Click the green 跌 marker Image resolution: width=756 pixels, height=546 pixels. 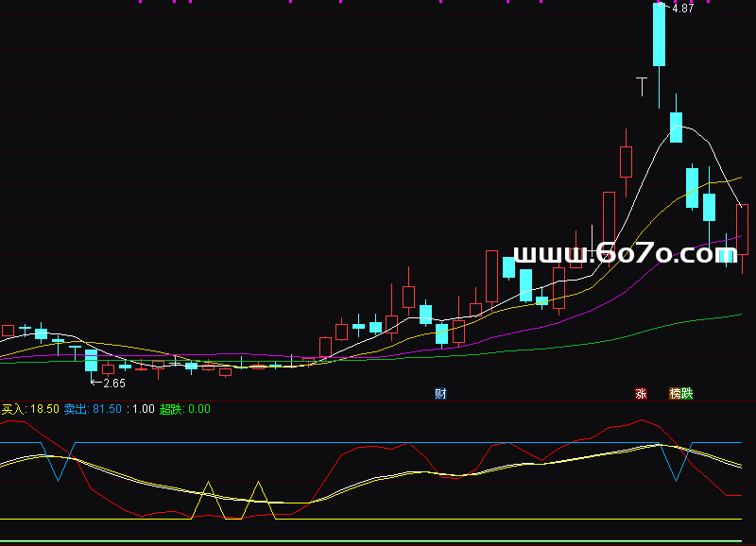click(x=687, y=393)
